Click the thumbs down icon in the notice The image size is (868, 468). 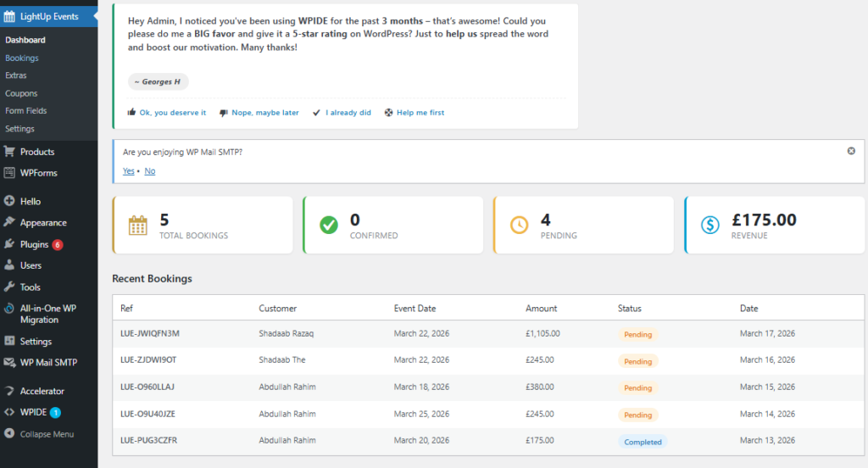click(224, 113)
